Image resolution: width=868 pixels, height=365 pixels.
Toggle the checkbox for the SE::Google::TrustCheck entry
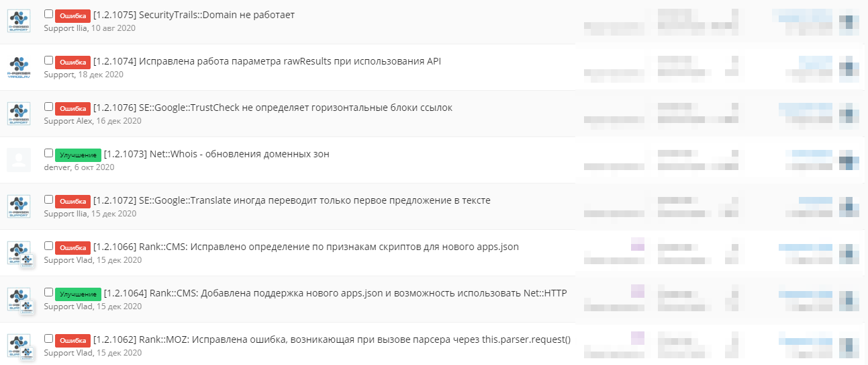click(48, 107)
